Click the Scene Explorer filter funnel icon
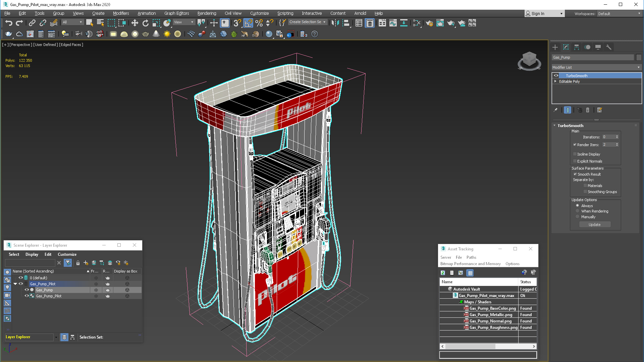The width and height of the screenshot is (644, 362). (x=68, y=263)
